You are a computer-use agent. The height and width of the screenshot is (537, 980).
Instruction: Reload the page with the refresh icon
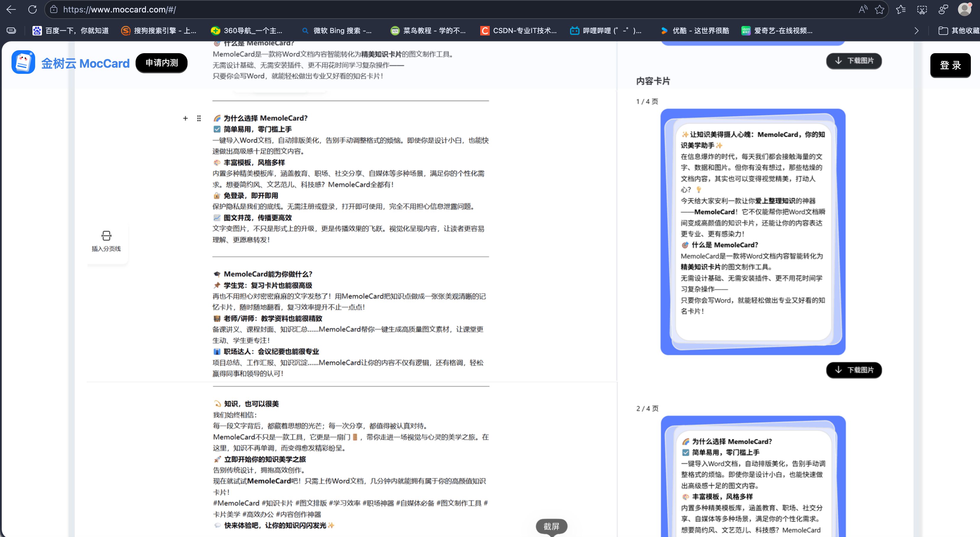coord(32,9)
